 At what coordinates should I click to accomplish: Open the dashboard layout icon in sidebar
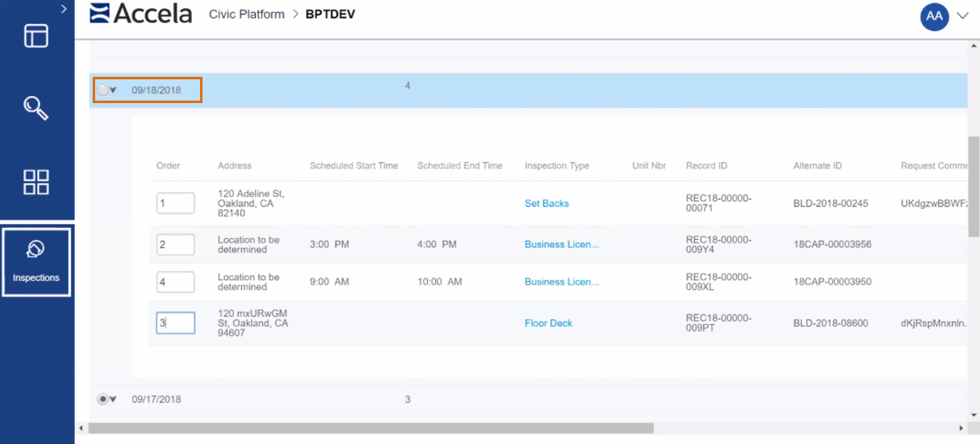[x=36, y=36]
